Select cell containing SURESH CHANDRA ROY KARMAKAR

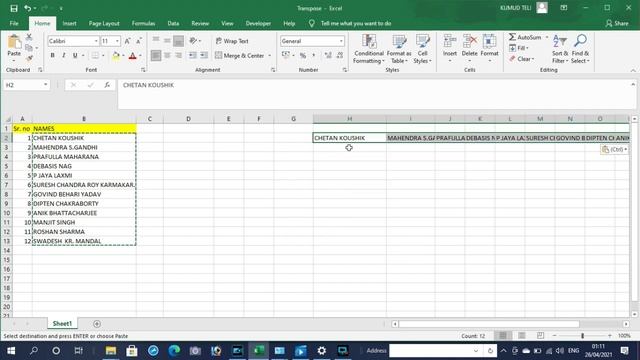pos(84,185)
